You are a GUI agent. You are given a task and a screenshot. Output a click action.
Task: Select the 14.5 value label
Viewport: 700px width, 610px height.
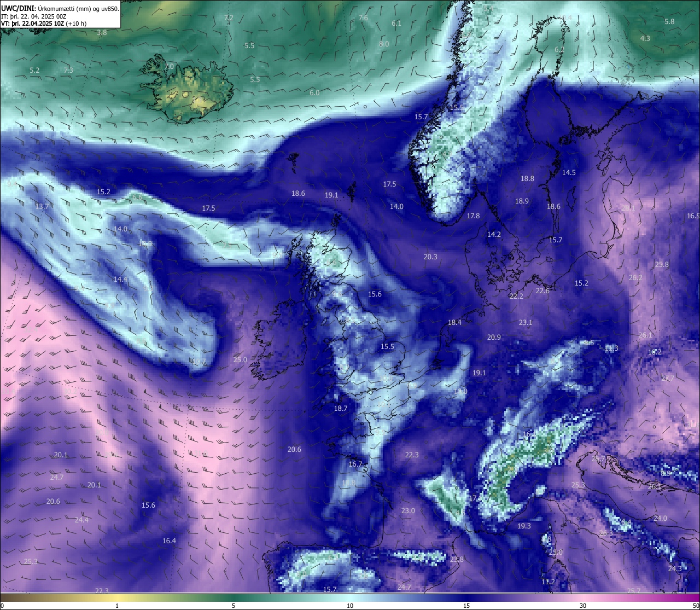point(569,172)
